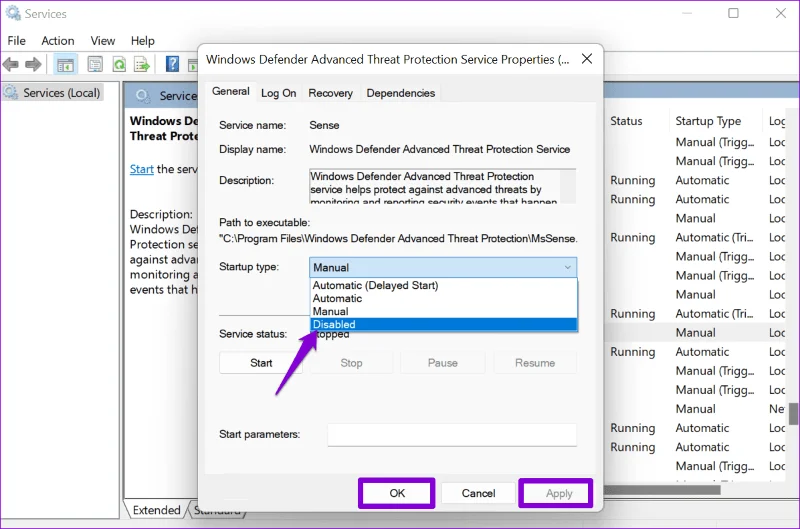Click the "Ne" log on cell
This screenshot has height=529, width=800.
pos(777,409)
